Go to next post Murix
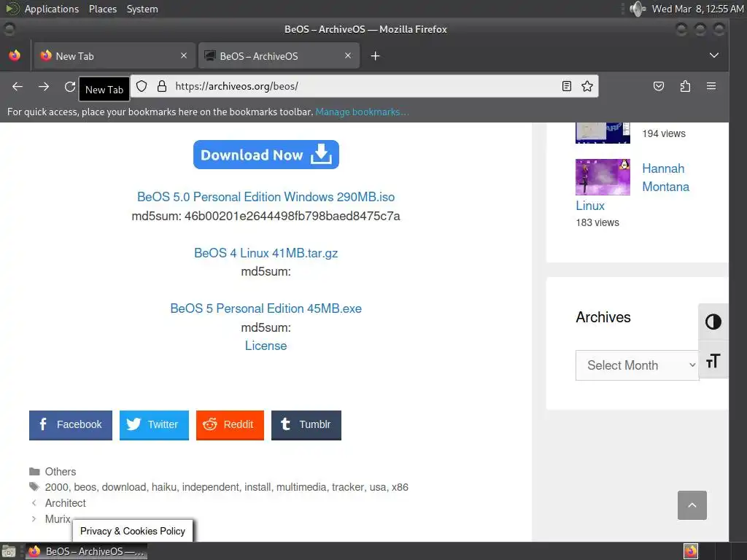Image resolution: width=747 pixels, height=560 pixels. [58, 518]
